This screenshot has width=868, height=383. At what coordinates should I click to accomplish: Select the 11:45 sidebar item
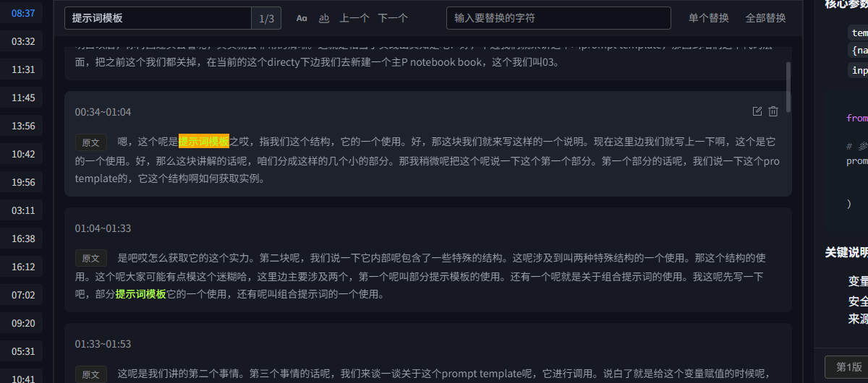[x=23, y=98]
